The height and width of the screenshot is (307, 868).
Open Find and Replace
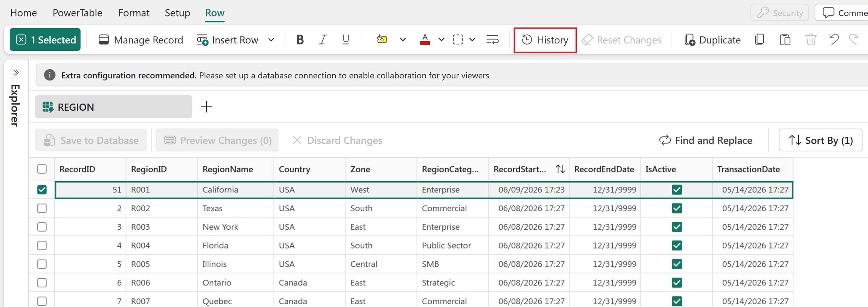click(x=706, y=140)
